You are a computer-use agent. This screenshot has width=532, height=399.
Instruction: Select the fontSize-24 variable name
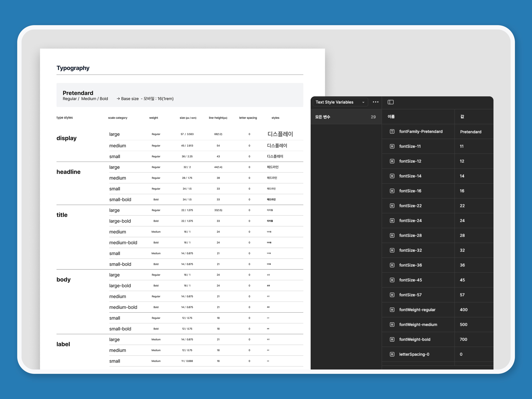tap(410, 221)
